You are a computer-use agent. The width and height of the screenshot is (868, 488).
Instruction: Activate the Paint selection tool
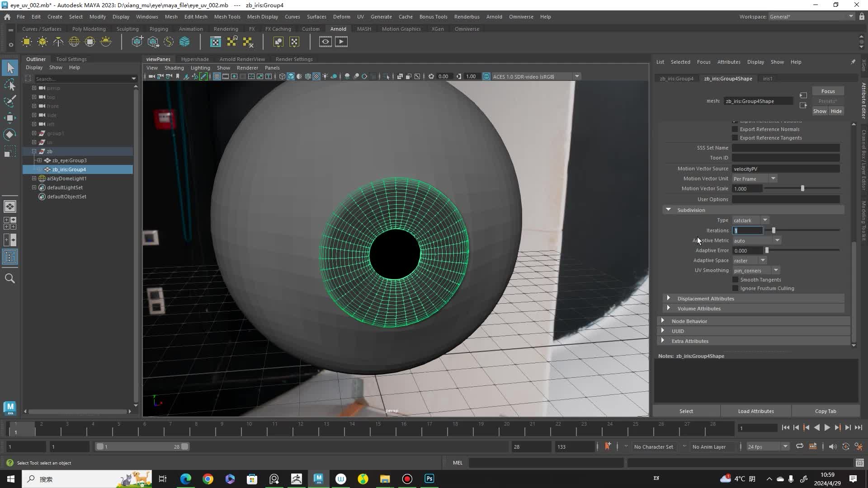[10, 101]
